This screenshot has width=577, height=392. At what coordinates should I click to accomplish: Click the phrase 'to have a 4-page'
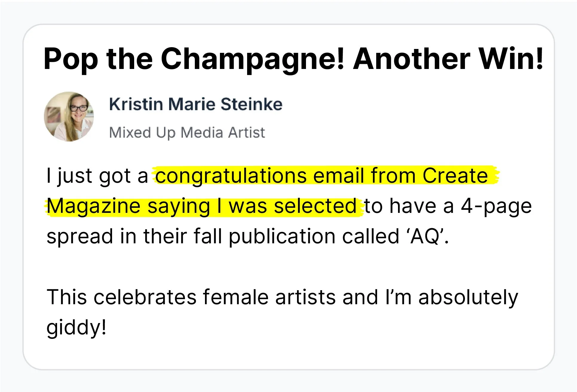coord(448,206)
